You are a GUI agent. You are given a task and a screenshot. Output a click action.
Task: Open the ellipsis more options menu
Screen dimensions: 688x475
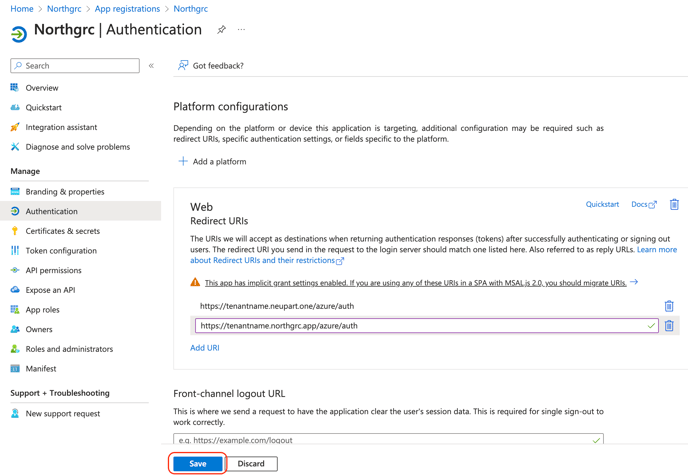241,30
